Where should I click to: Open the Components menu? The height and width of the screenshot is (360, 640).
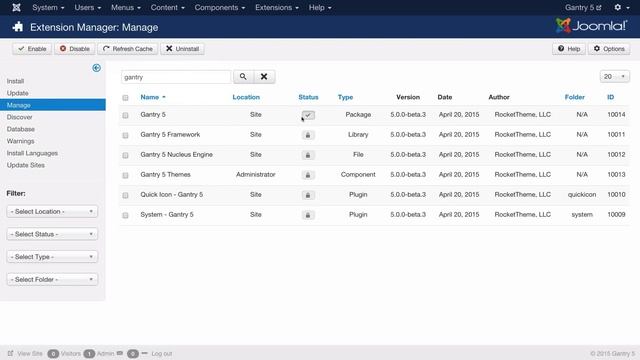(x=220, y=7)
